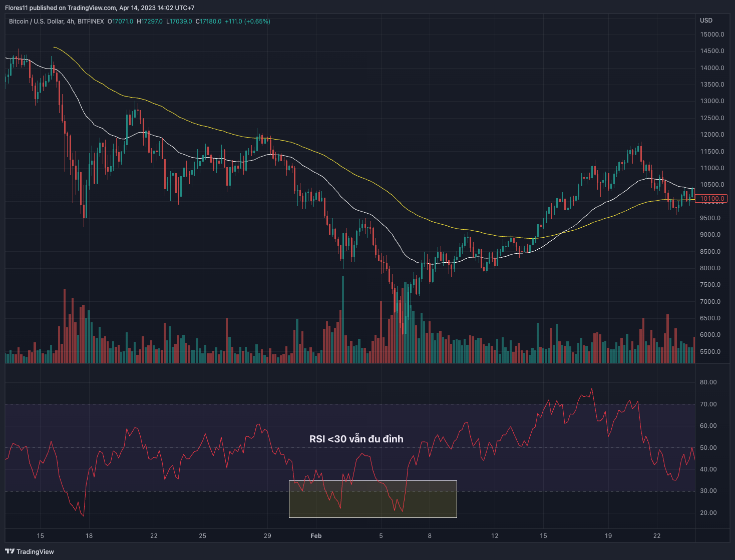This screenshot has width=735, height=560.
Task: Click the date 5 on time axis
Action: (x=381, y=536)
